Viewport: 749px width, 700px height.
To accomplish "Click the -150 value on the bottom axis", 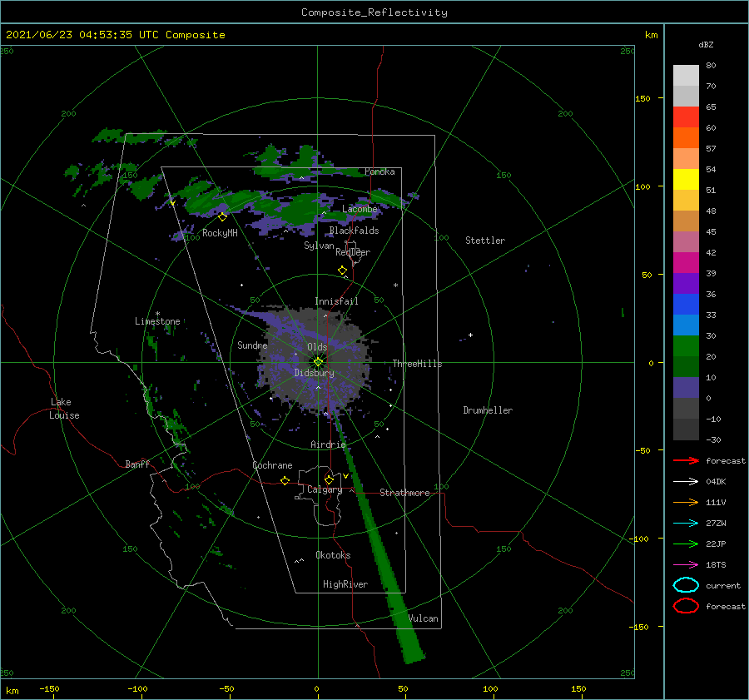I will point(49,688).
